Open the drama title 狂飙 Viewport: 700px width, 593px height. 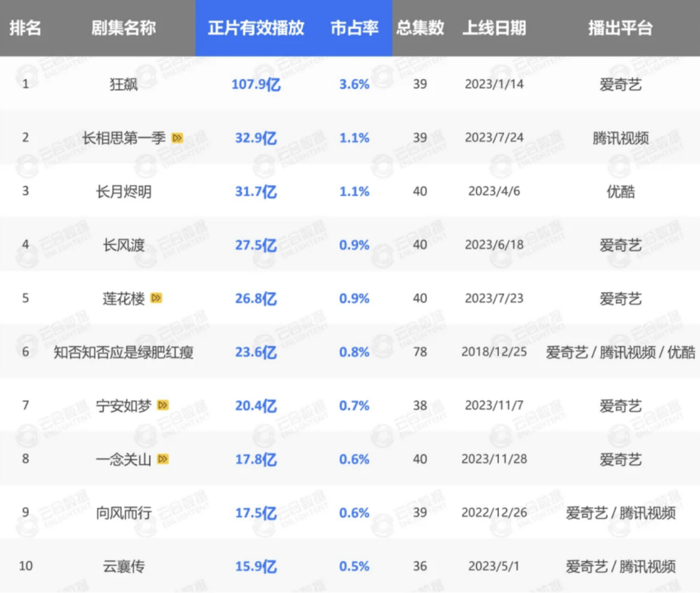(x=124, y=84)
